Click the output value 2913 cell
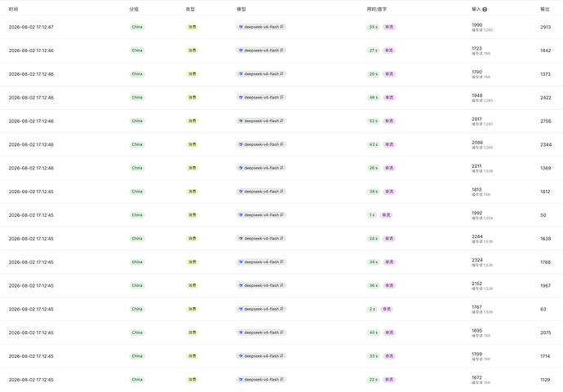This screenshot has height=392, width=563. 545,27
